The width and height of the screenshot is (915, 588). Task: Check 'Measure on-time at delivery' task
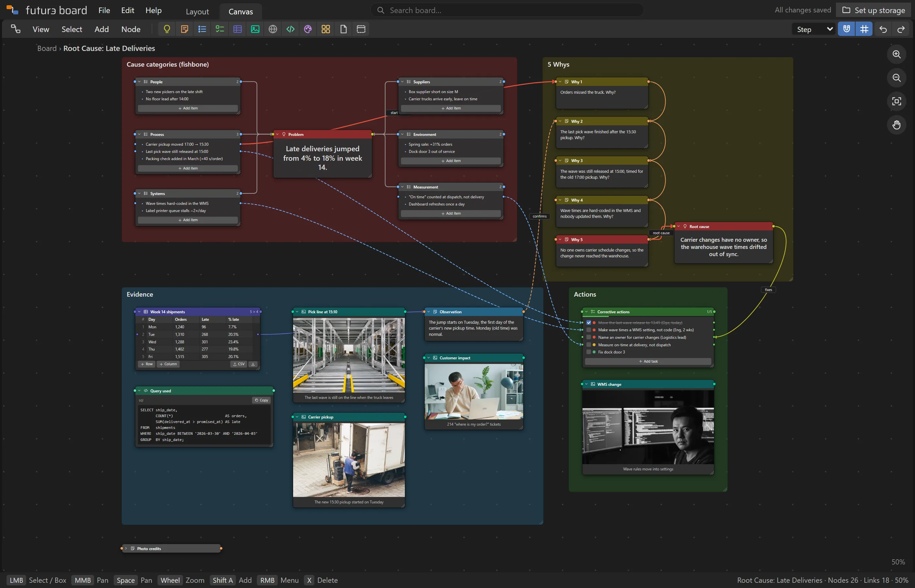(x=589, y=345)
